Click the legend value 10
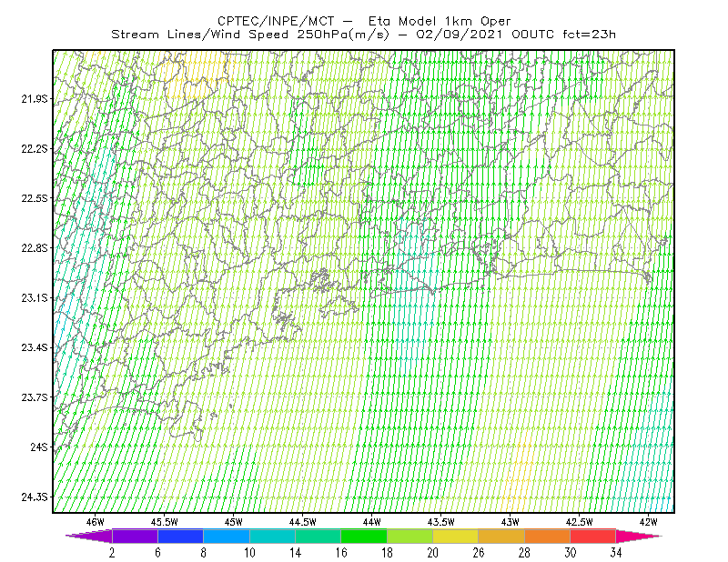 point(249,553)
